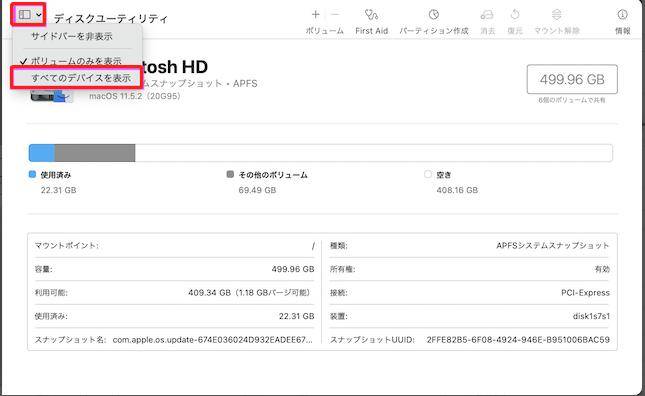This screenshot has height=396, width=645.
Task: Click the ディスクユーティリティ window title
Action: tap(111, 19)
